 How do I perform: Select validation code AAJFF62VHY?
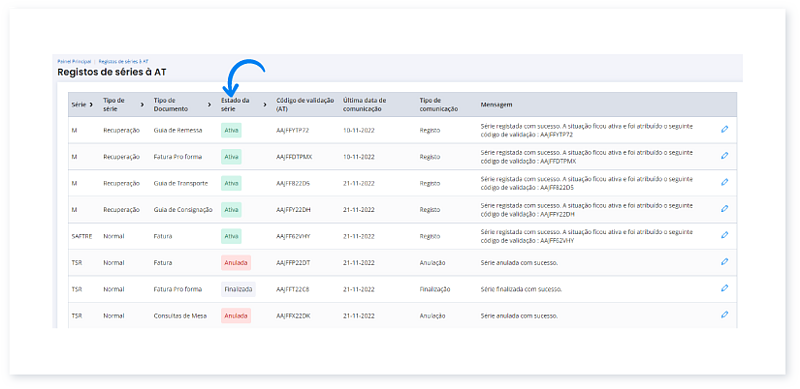(293, 236)
